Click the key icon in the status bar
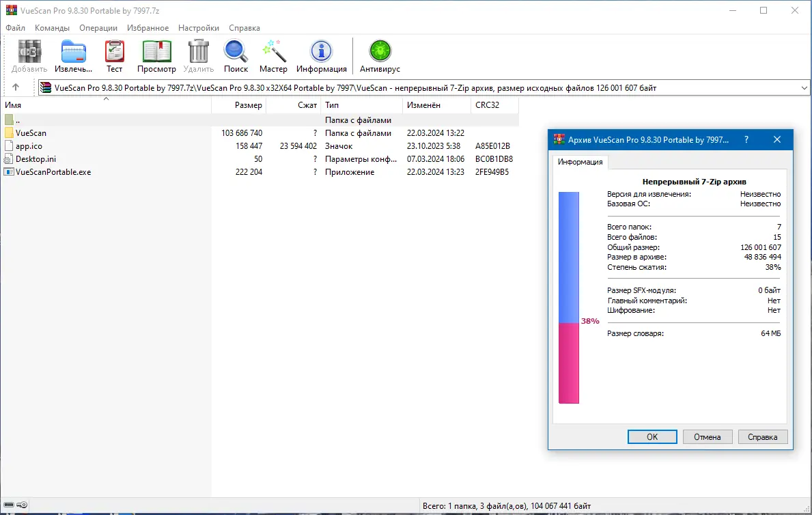The width and height of the screenshot is (812, 515). click(x=23, y=505)
